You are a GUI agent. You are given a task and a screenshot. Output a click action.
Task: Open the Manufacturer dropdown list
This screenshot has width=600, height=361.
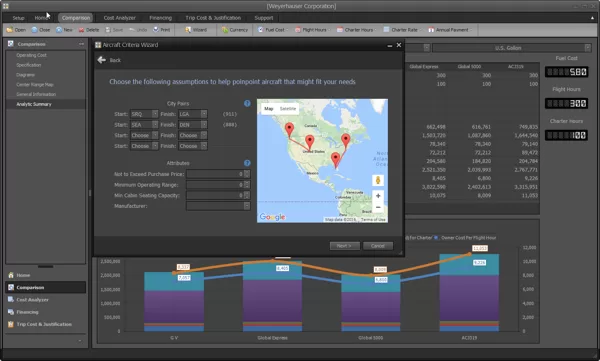point(247,206)
